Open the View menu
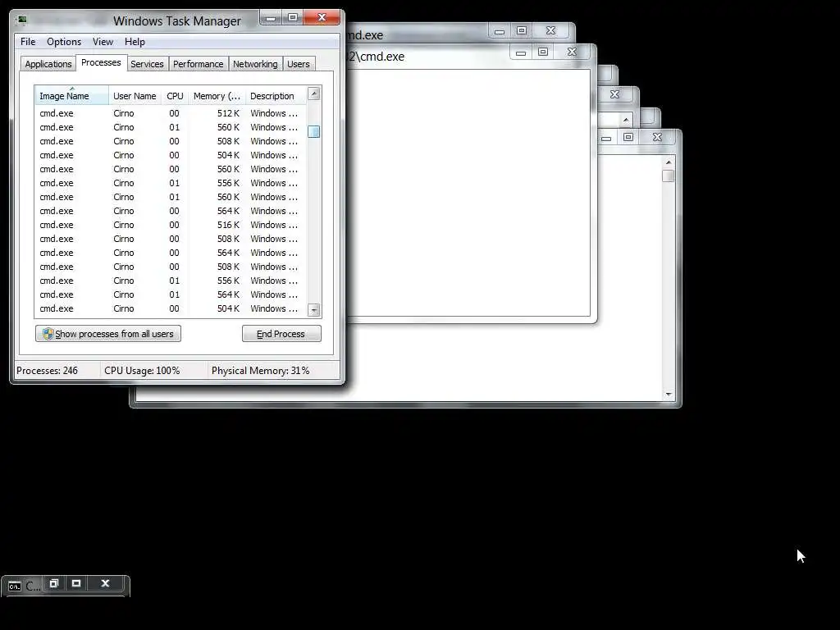840x630 pixels. pyautogui.click(x=103, y=42)
